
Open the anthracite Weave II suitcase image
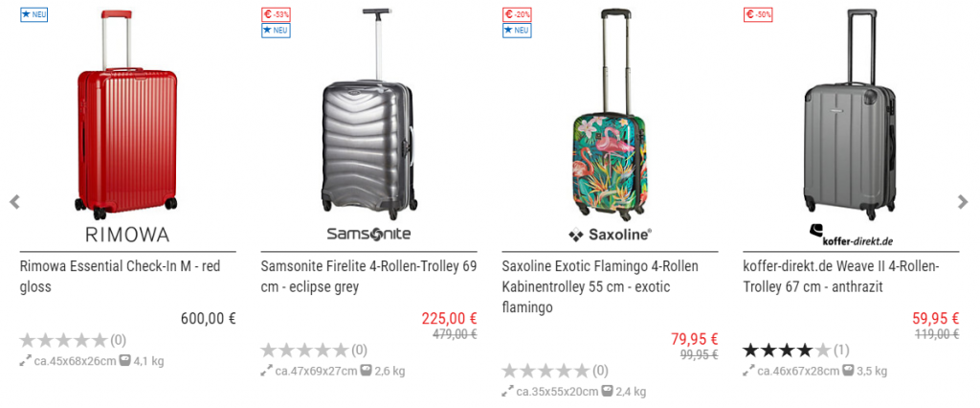(x=851, y=110)
